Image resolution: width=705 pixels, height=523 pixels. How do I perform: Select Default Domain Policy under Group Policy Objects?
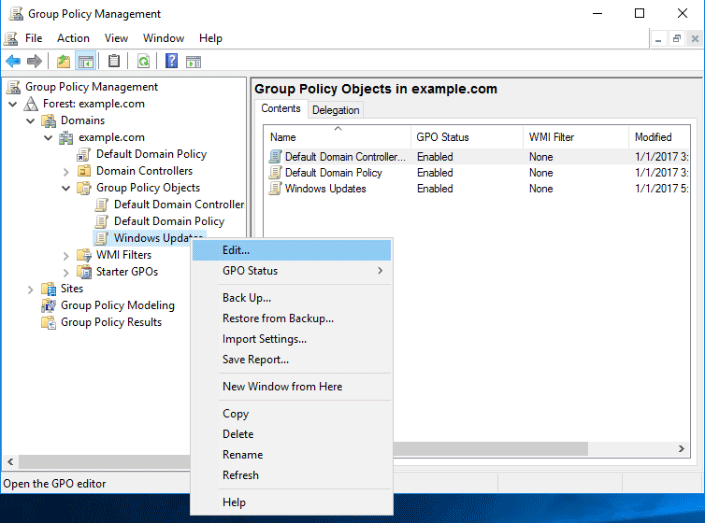169,221
